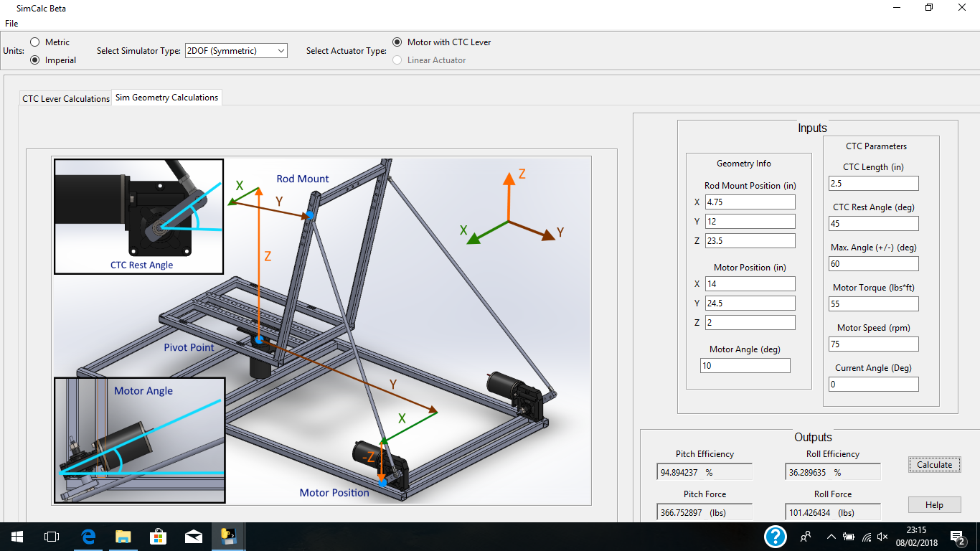980x551 pixels.
Task: Click the muted volume tray icon
Action: [x=882, y=537]
